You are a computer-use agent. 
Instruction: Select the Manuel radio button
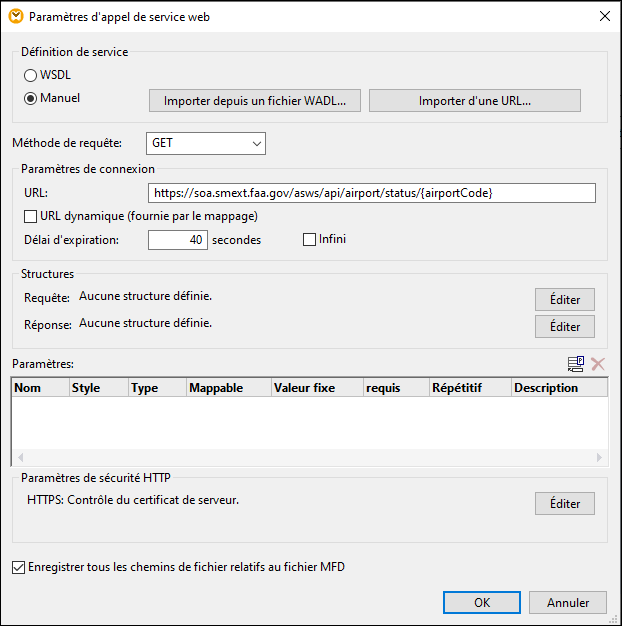click(x=31, y=98)
